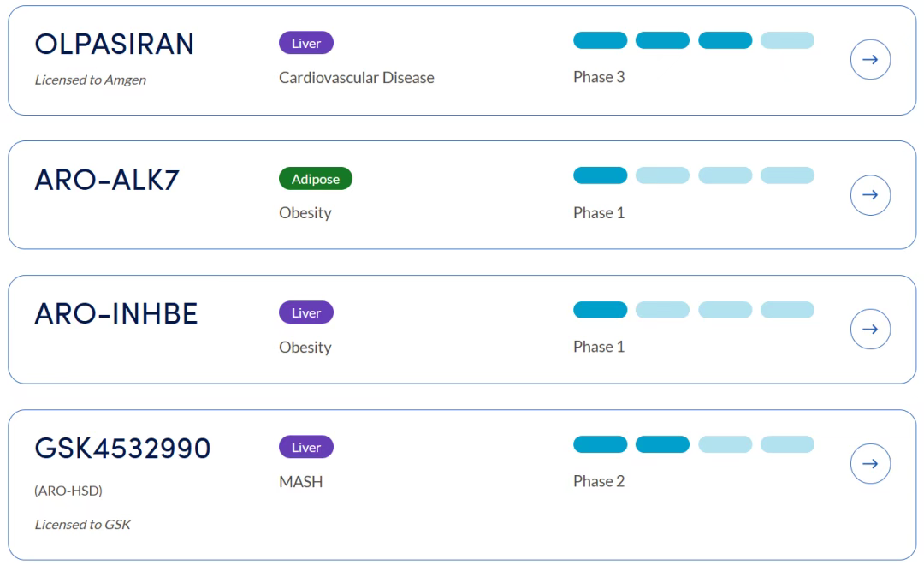The image size is (924, 565).
Task: Click the arrow button on the GSK4532990 card
Action: 870,464
